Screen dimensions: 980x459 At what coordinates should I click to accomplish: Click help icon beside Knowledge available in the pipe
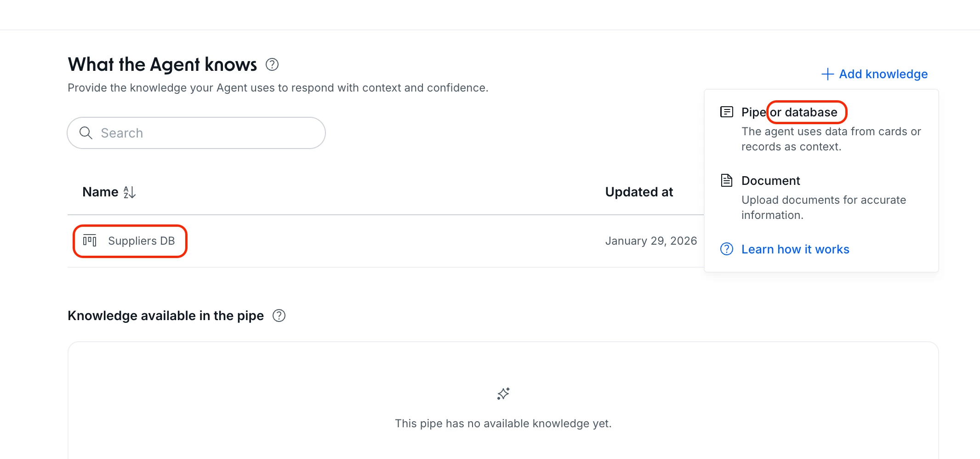coord(279,316)
